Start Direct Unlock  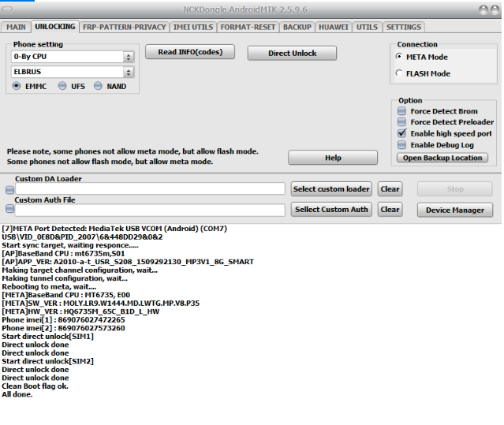pos(292,54)
